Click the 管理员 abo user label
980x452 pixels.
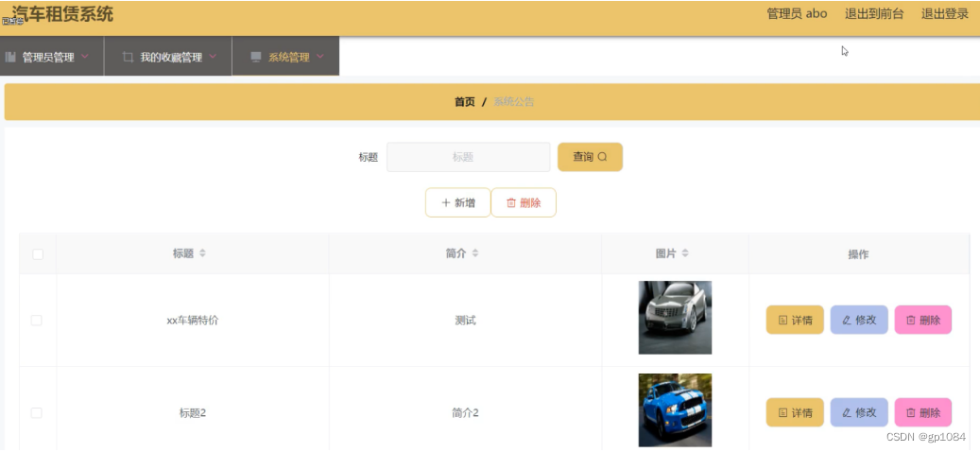point(797,14)
